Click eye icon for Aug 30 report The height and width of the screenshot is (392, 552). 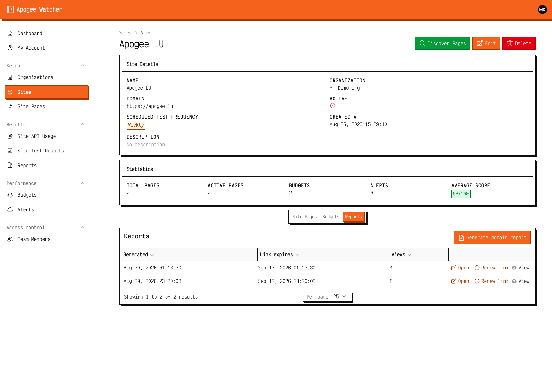(x=514, y=268)
